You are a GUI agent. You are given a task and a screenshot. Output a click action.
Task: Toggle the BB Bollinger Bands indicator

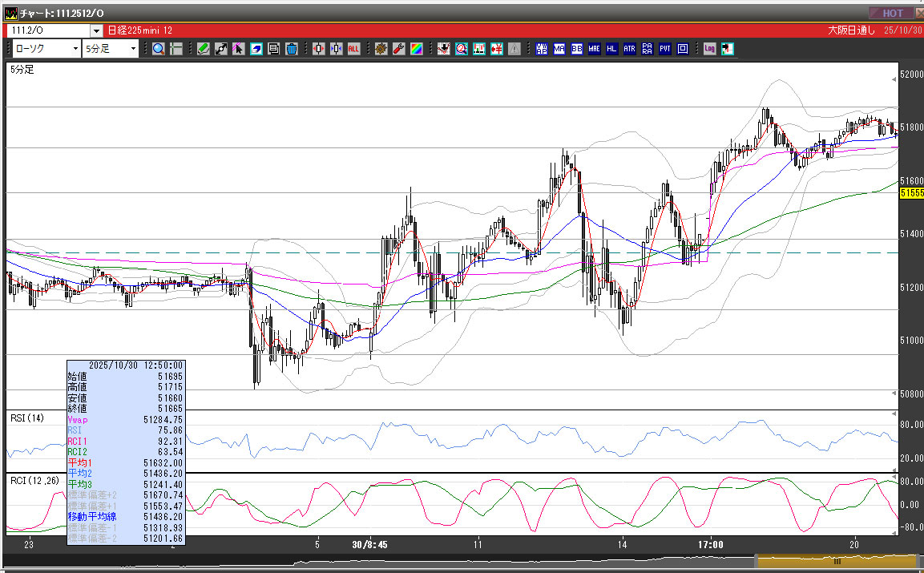pyautogui.click(x=576, y=49)
